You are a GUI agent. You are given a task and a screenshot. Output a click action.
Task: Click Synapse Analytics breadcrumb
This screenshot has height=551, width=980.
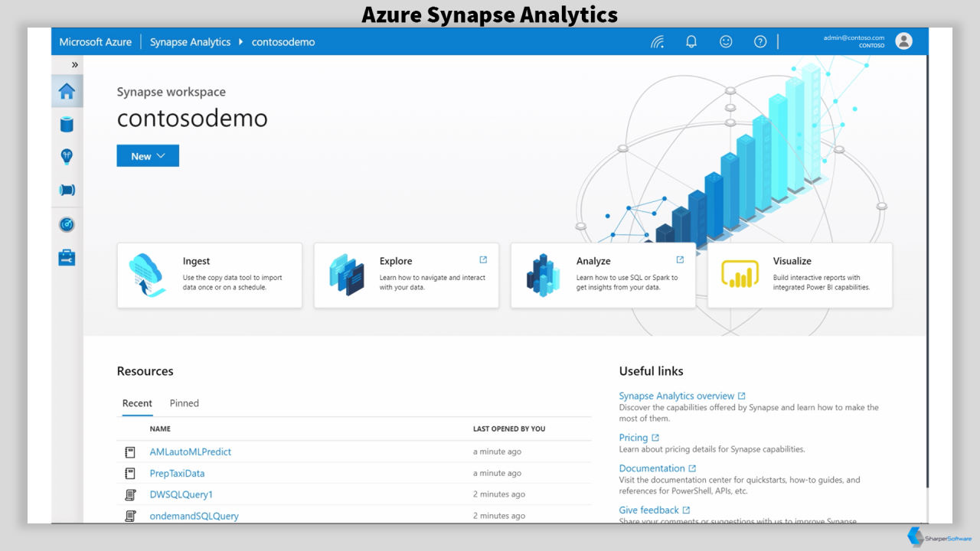coord(190,42)
